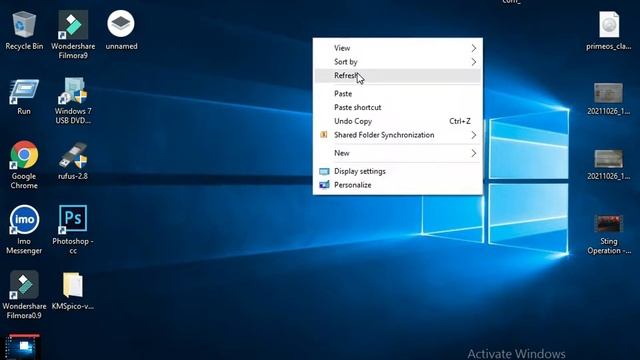The height and width of the screenshot is (360, 640).
Task: Click the "Photoshop - cc" label text
Action: click(x=73, y=246)
